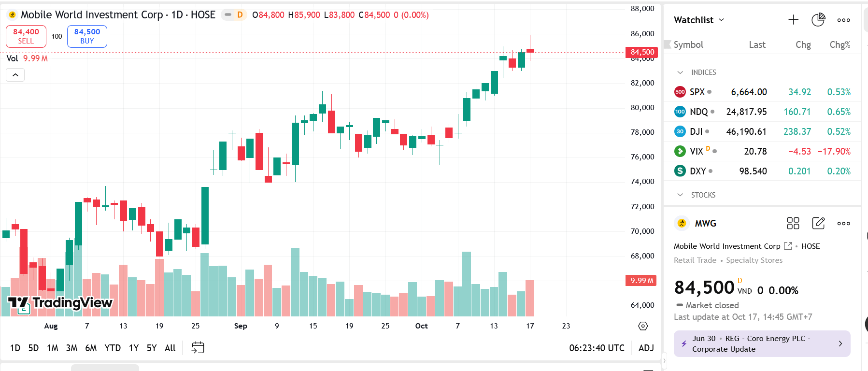868x371 pixels.
Task: Open MWG grid layout icon
Action: click(793, 223)
